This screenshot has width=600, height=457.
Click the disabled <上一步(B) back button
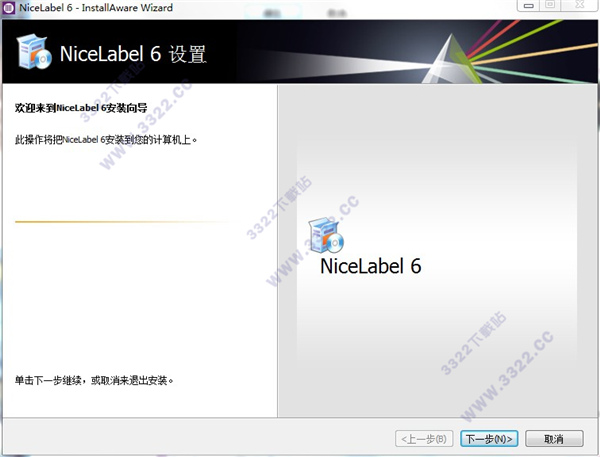(x=424, y=439)
